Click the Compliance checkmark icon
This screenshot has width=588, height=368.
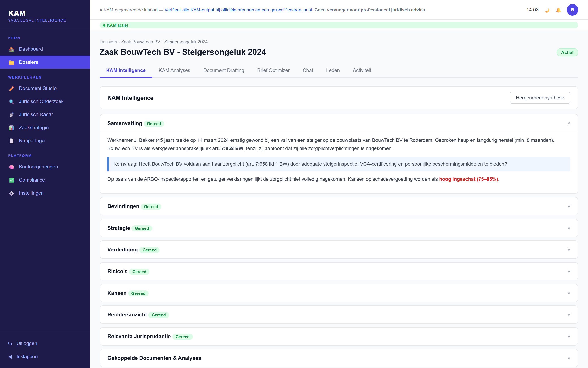pos(11,180)
